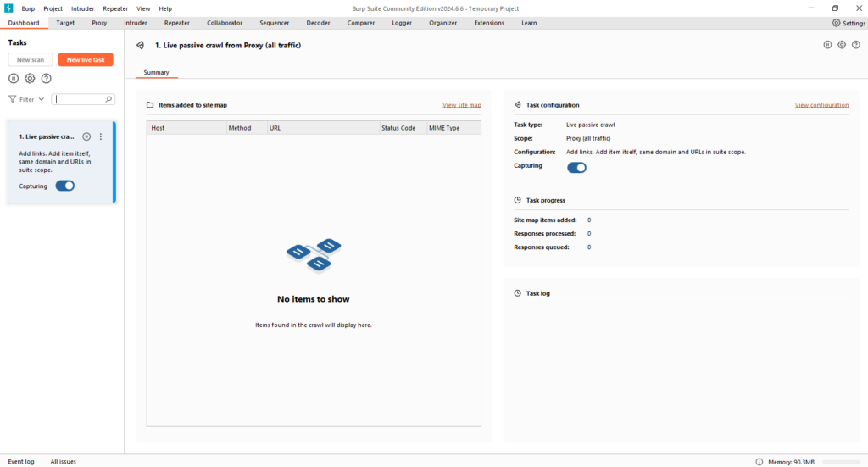This screenshot has height=467, width=868.
Task: Open the View configuration link
Action: pos(821,105)
